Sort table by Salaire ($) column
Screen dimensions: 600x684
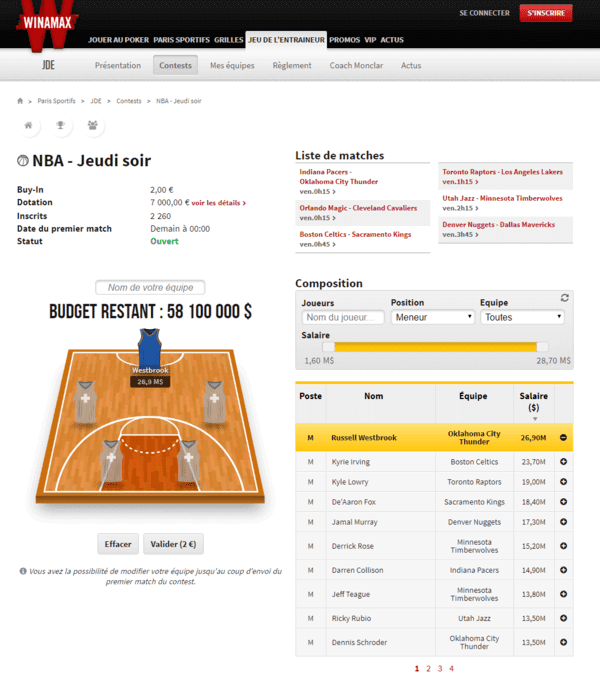pyautogui.click(x=534, y=403)
